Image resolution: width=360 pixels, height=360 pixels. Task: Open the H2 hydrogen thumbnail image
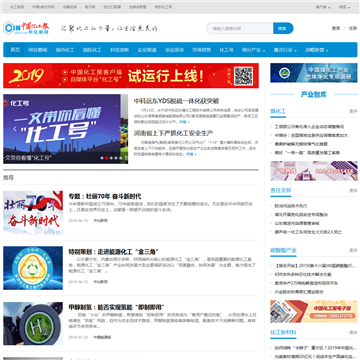coord(33,324)
